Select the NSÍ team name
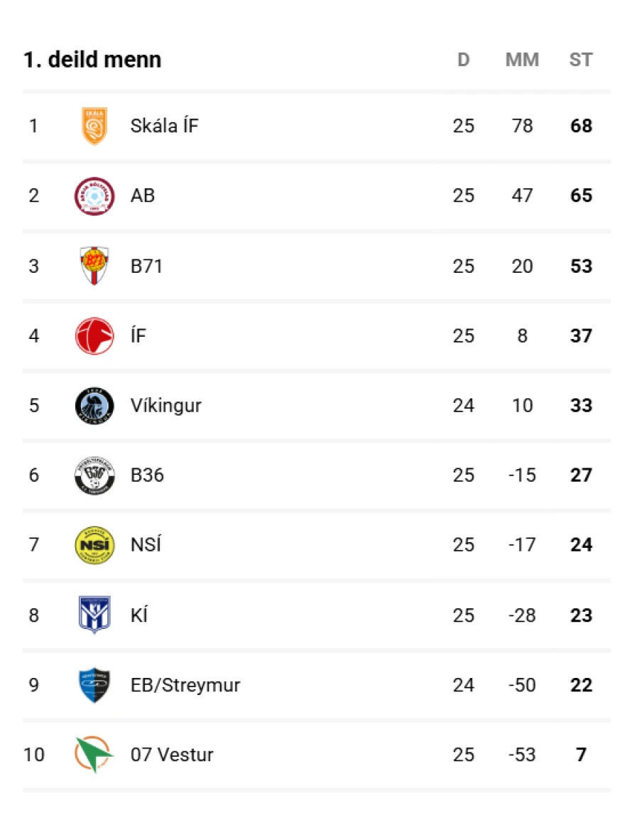The width and height of the screenshot is (632, 840). click(146, 545)
